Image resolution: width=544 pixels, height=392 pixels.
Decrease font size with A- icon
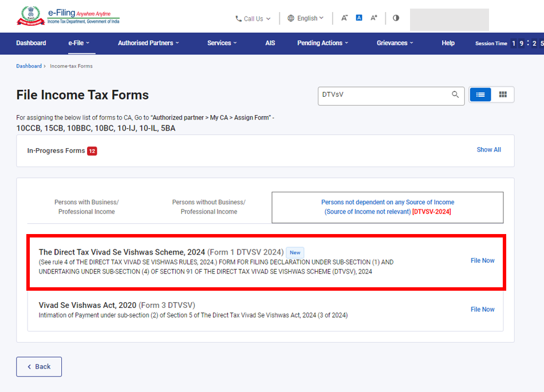click(x=344, y=18)
